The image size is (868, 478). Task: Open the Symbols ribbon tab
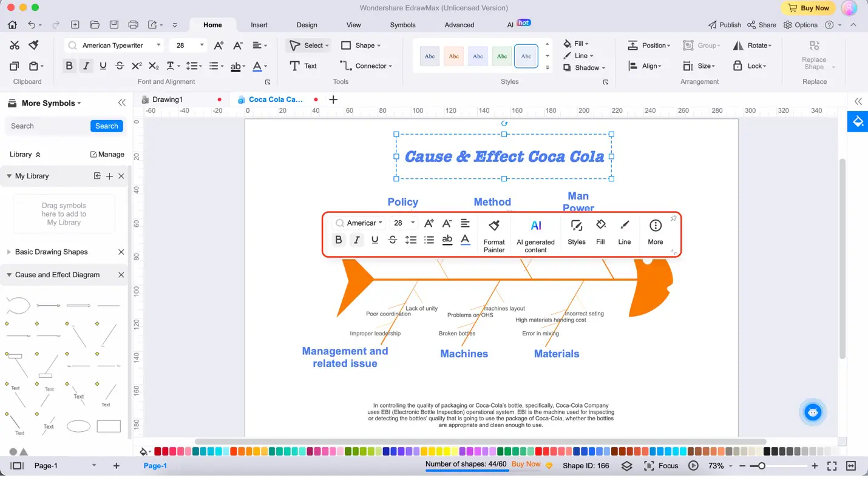403,25
